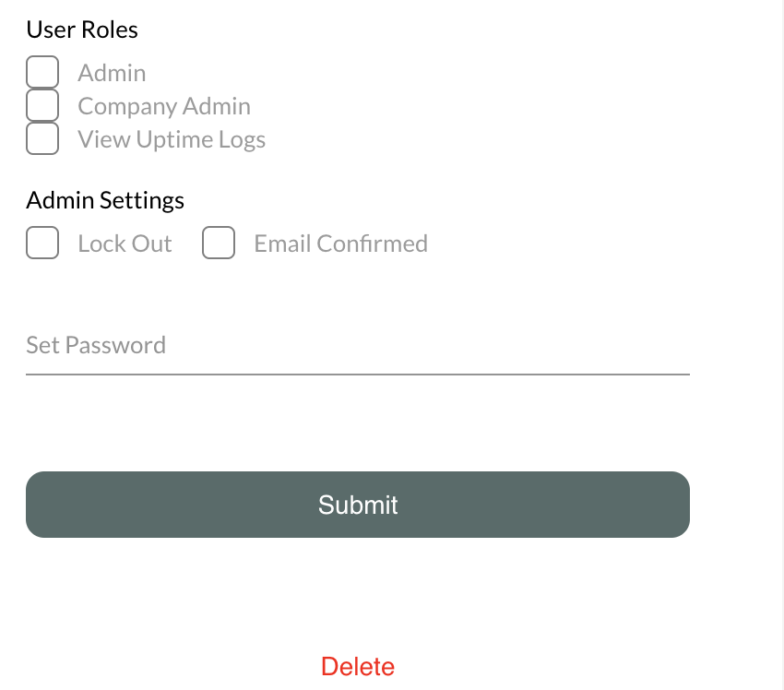Screen dimensions: 784x690
Task: Click the "Company Admin" label text
Action: (164, 106)
